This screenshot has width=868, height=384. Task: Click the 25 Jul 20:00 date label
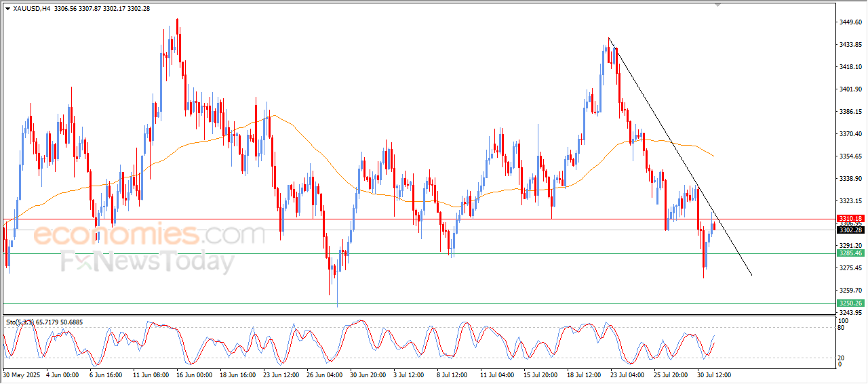(x=671, y=374)
